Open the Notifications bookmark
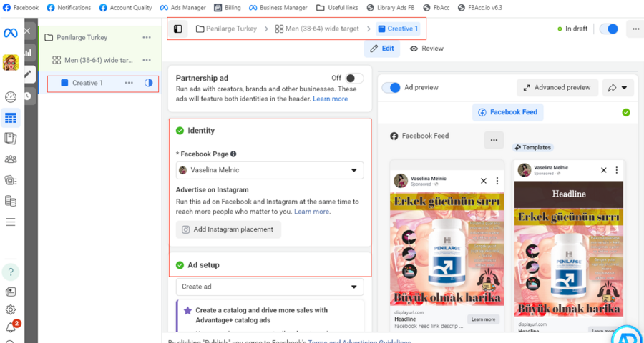The image size is (644, 343). coord(69,8)
